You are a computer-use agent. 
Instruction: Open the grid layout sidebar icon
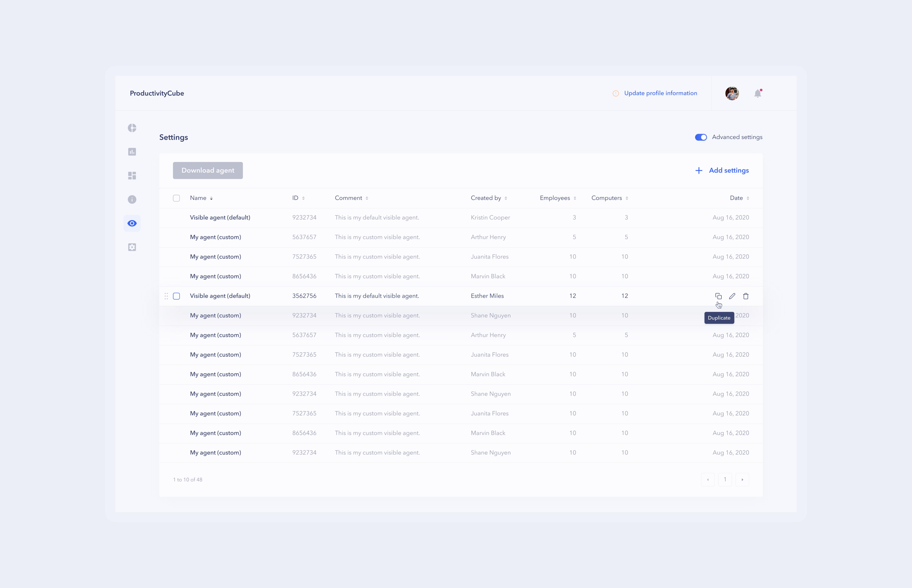point(132,176)
